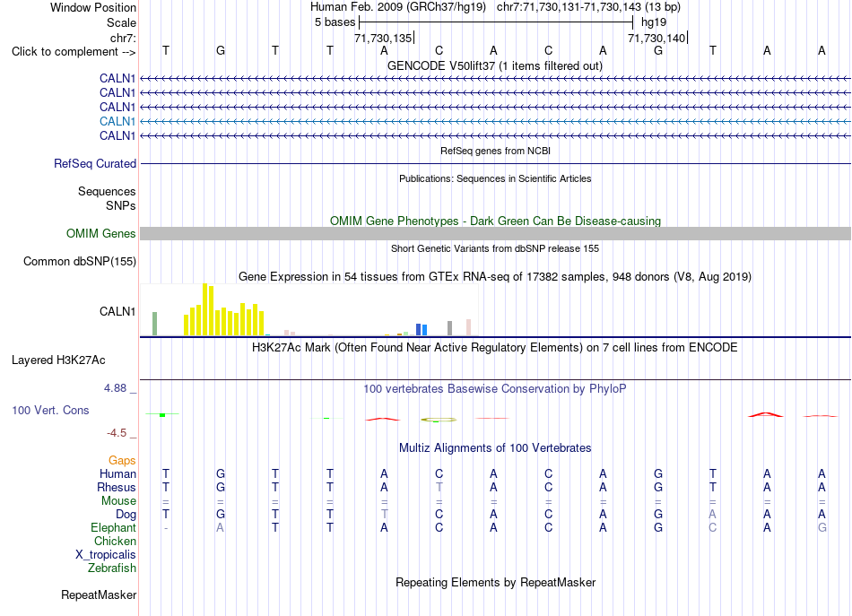Click the RepeatMasker side label
This screenshot has height=616, width=852.
(x=99, y=595)
